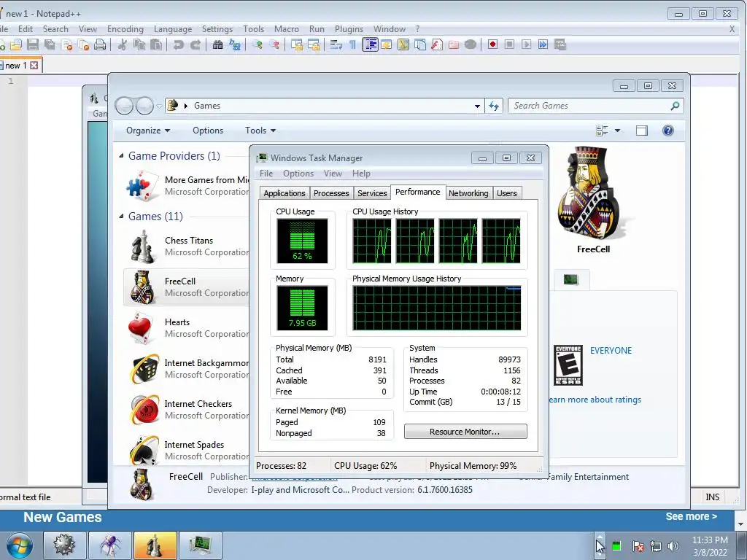Click Run Macro Multiple Times icon

coord(543,44)
